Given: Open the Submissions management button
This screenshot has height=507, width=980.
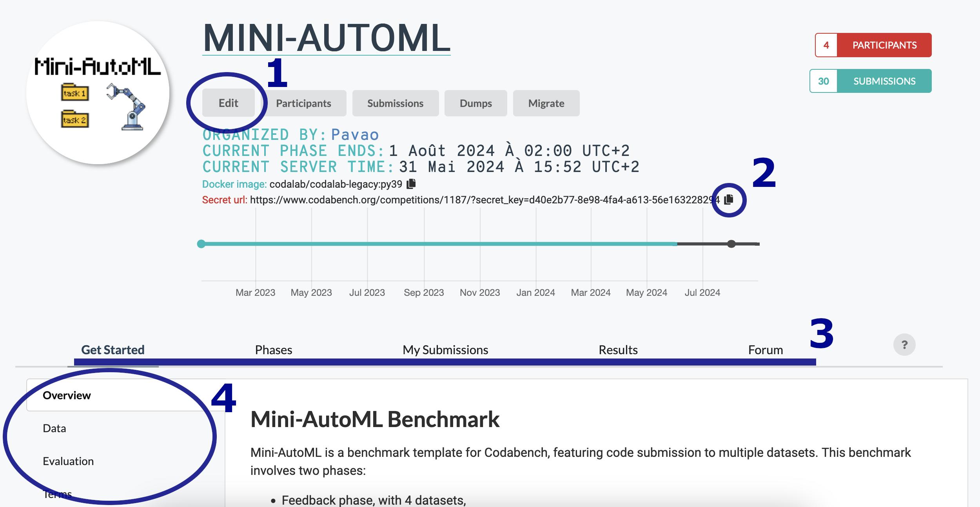Looking at the screenshot, I should click(x=395, y=103).
